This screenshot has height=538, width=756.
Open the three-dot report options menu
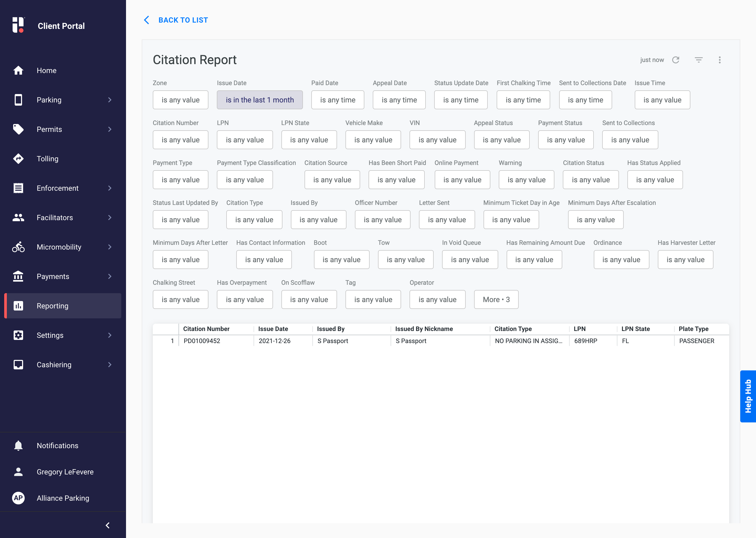(x=720, y=60)
